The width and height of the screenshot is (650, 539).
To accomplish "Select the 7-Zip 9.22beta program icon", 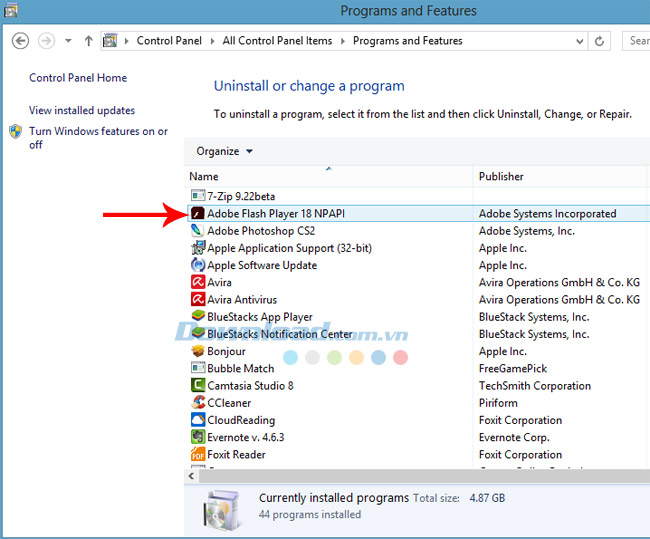I will (198, 196).
